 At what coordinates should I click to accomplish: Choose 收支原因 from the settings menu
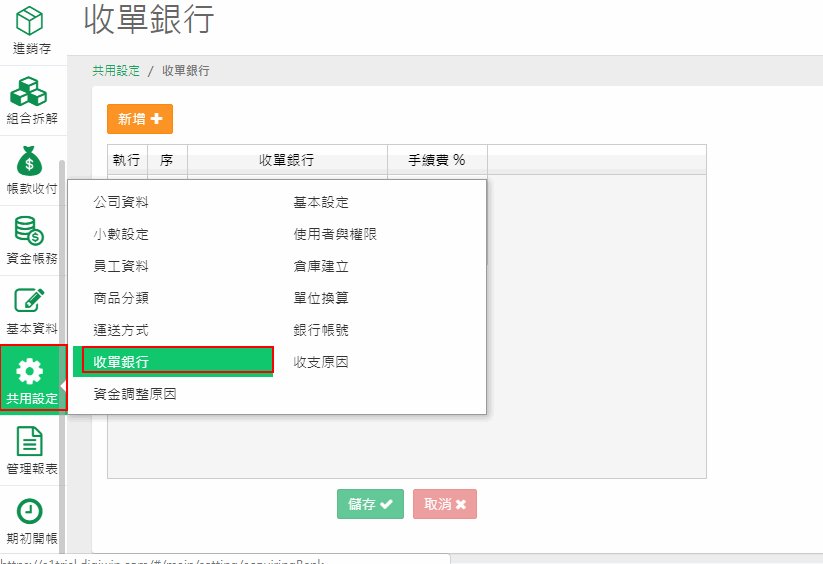pyautogui.click(x=321, y=362)
